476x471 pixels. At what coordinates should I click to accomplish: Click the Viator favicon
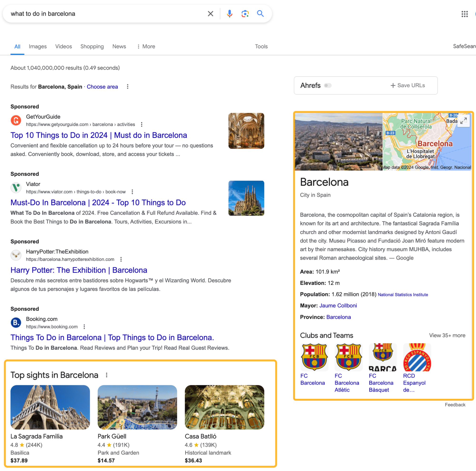[16, 187]
